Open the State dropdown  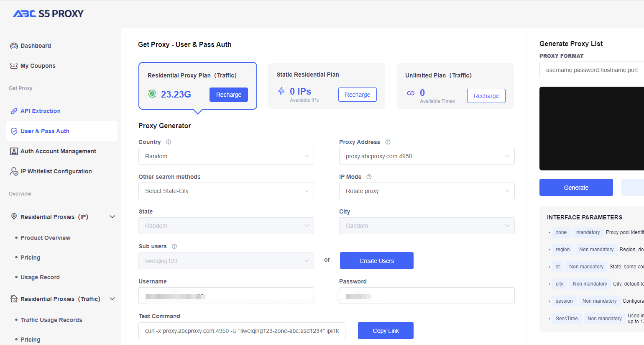point(226,226)
